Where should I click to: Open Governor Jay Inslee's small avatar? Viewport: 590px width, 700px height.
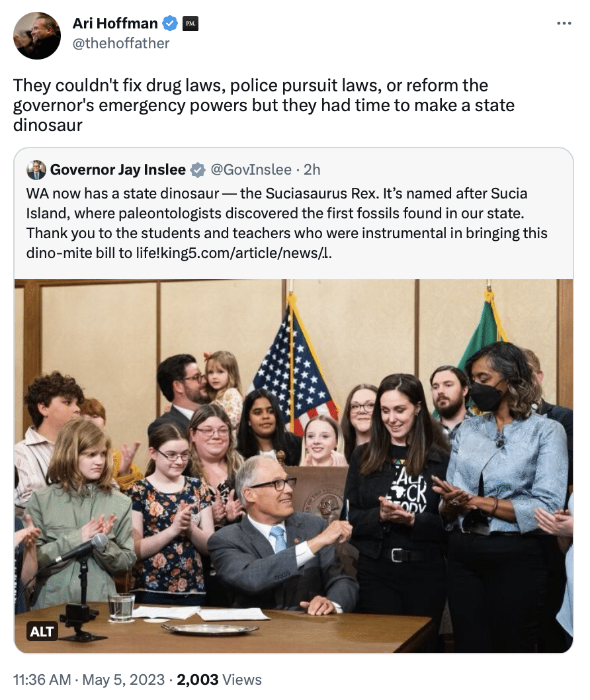(36, 169)
